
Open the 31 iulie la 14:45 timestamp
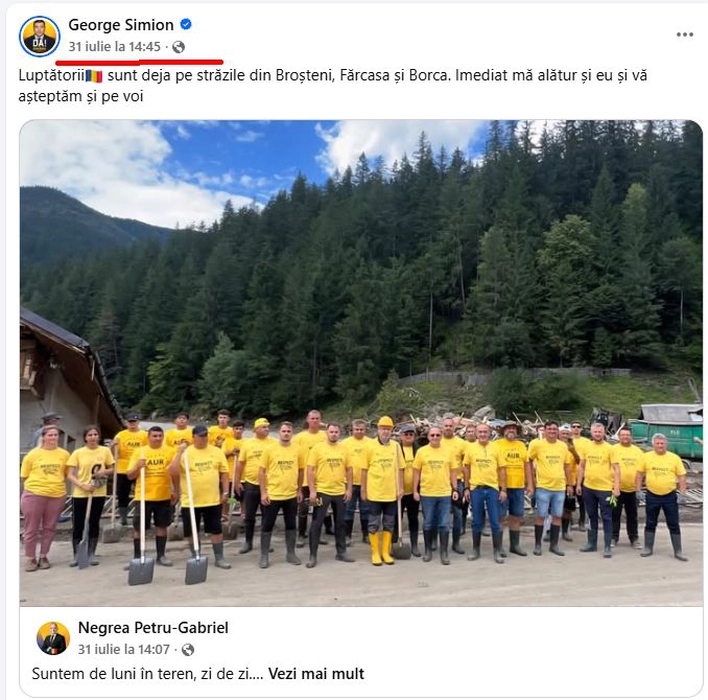pyautogui.click(x=115, y=47)
